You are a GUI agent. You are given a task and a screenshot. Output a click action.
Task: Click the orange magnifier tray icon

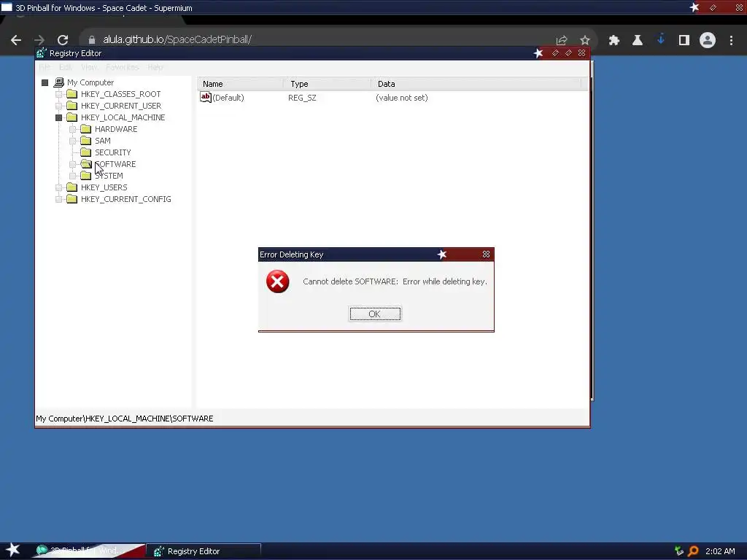click(693, 551)
